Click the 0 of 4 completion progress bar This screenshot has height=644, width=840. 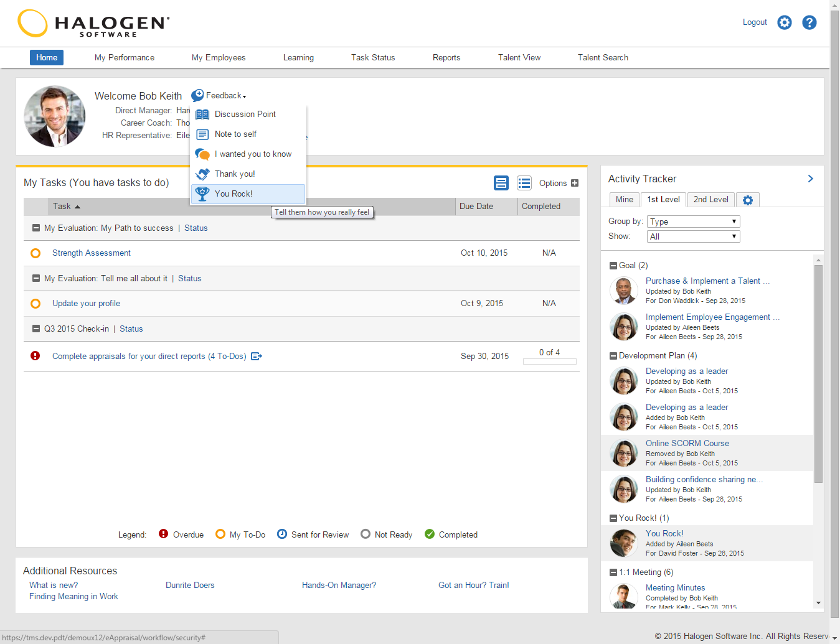[x=550, y=362]
